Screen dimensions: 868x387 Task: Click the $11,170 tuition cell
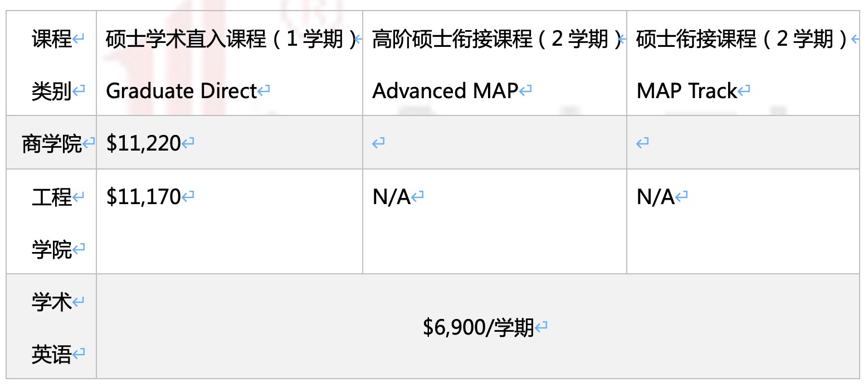[x=144, y=197]
